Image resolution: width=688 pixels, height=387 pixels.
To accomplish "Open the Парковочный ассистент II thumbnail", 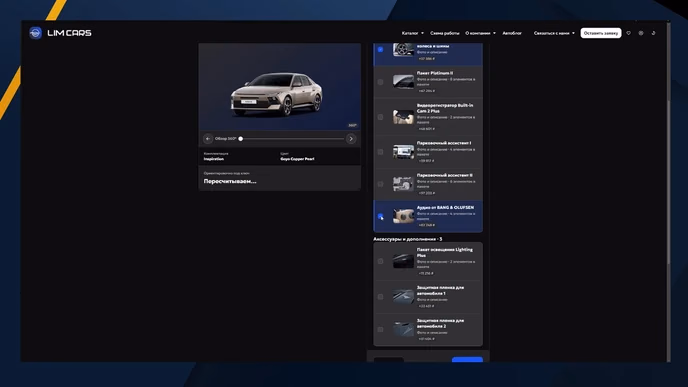I will click(403, 184).
